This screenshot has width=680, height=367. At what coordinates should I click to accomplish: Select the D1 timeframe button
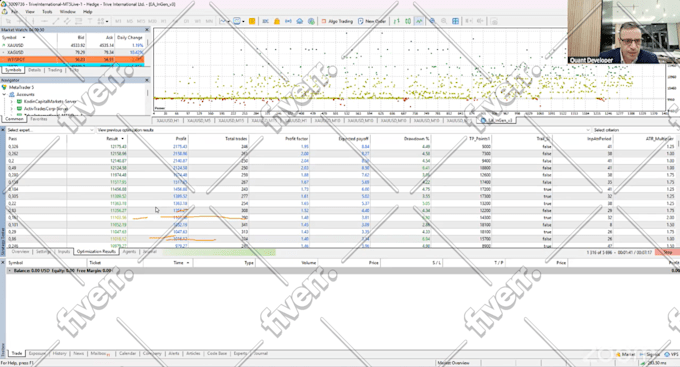point(186,21)
